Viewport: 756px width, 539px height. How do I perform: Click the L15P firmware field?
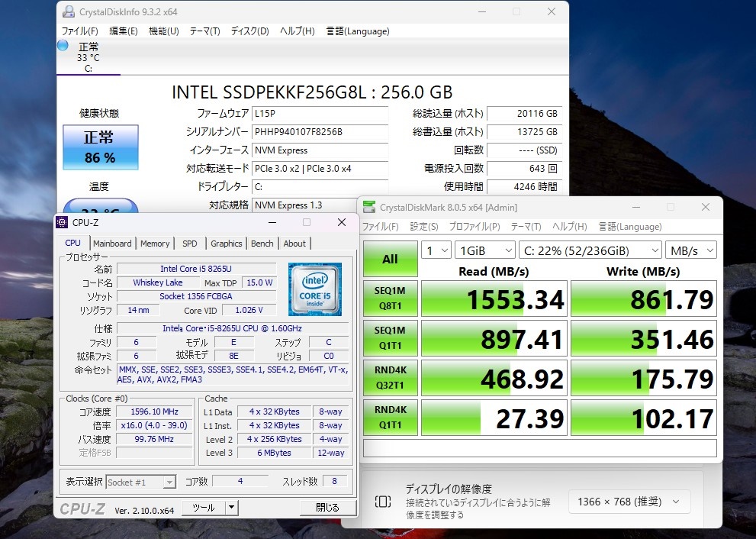320,114
